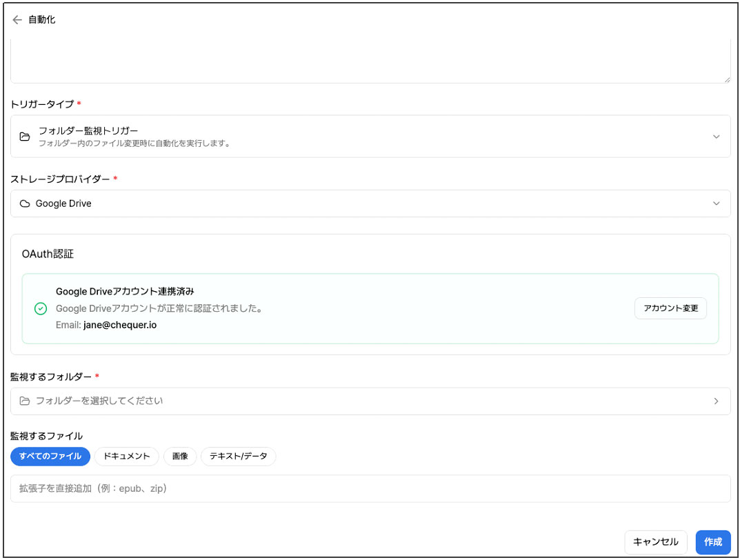Click the back arrow next to 自動化

17,20
